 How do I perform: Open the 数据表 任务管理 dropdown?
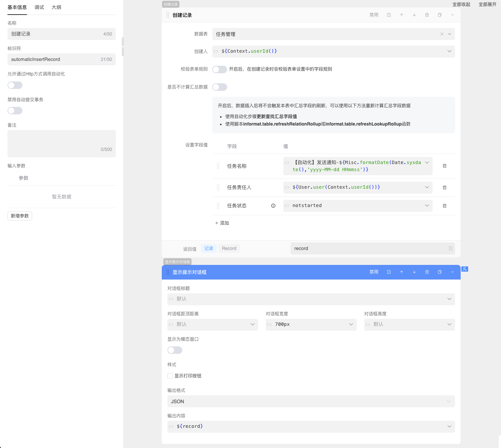pyautogui.click(x=329, y=34)
